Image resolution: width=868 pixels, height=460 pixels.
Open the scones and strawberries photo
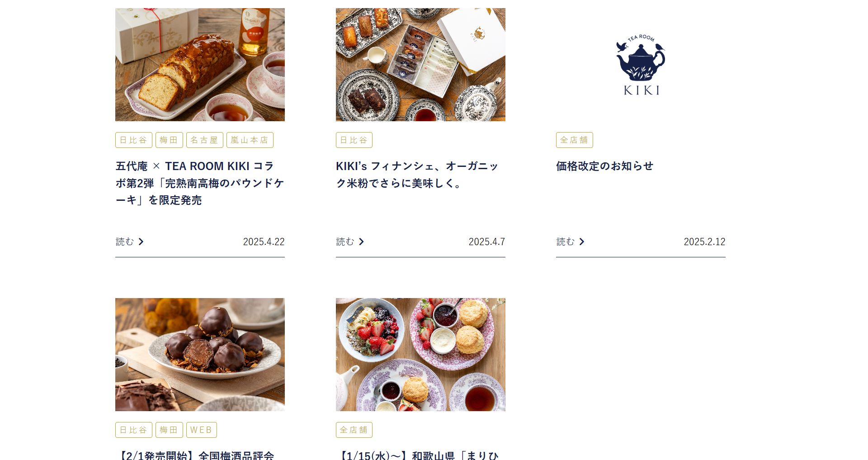420,355
